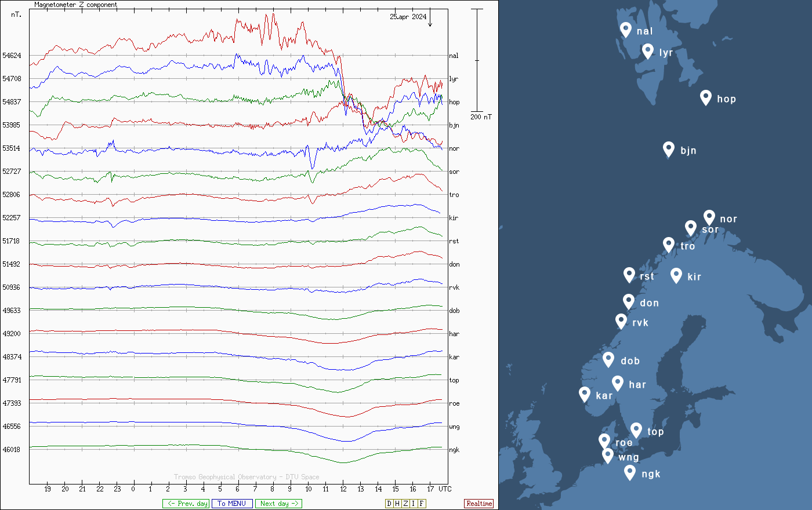Select the bjn map pin

669,149
